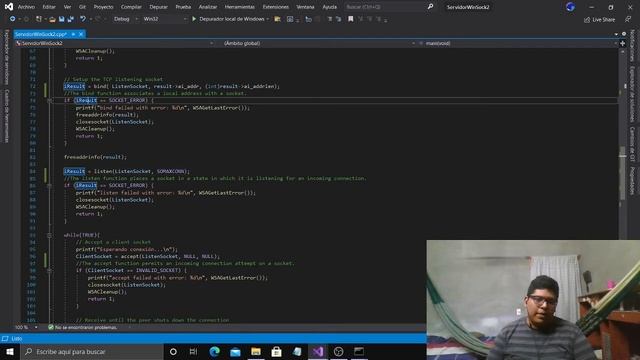Start the Depurador local de Windows play button
Image resolution: width=640 pixels, height=360 pixels.
click(194, 19)
